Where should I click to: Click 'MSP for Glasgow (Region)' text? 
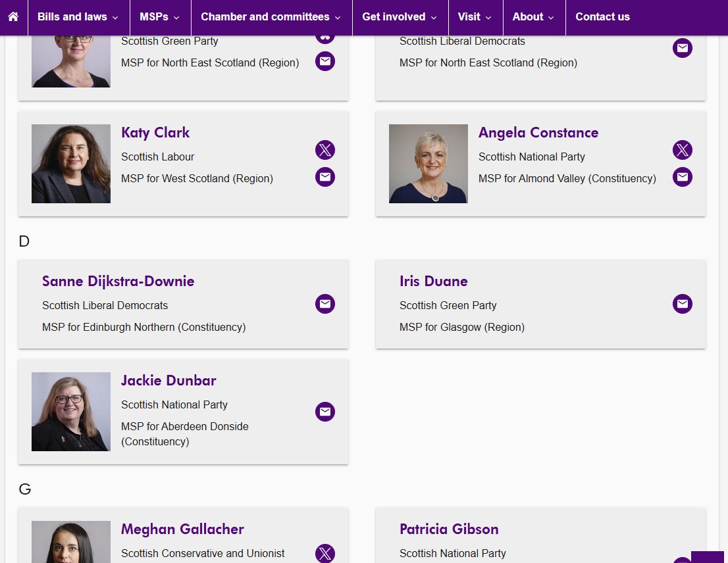[462, 327]
